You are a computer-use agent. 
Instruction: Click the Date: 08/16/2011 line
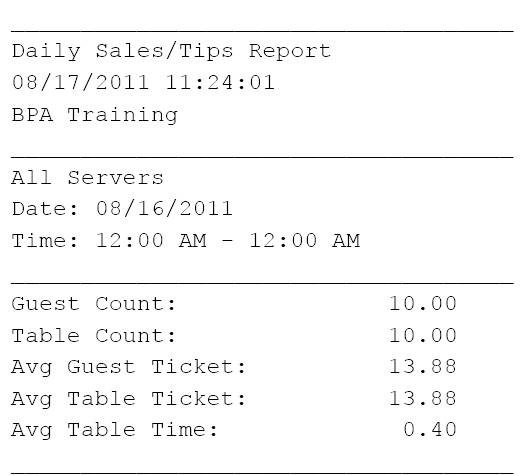(x=122, y=209)
